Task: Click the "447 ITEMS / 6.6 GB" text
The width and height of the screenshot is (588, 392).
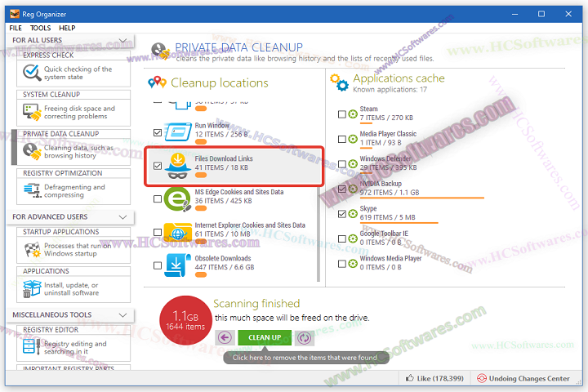Action: [225, 267]
